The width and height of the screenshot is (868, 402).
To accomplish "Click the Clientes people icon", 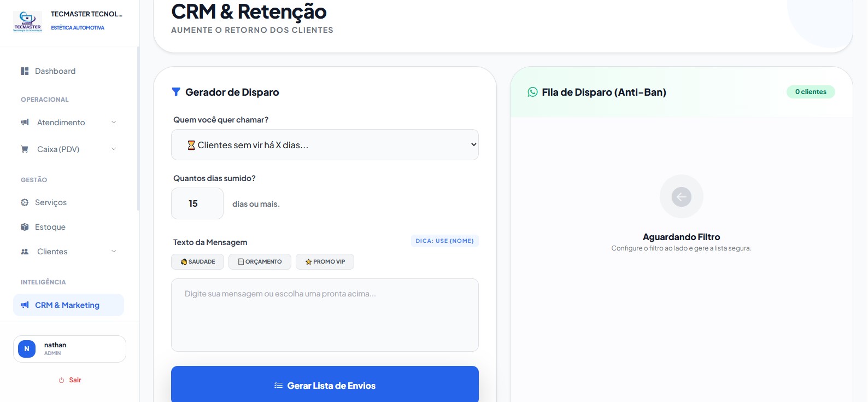I will [25, 252].
